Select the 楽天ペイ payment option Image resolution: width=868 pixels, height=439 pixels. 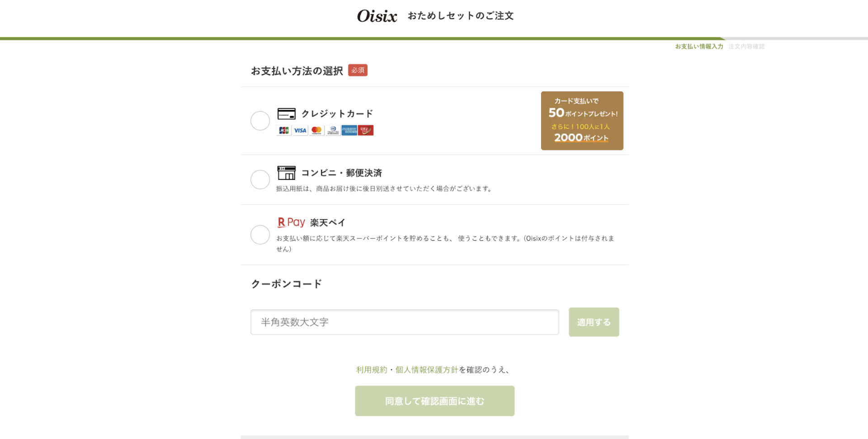pyautogui.click(x=260, y=235)
